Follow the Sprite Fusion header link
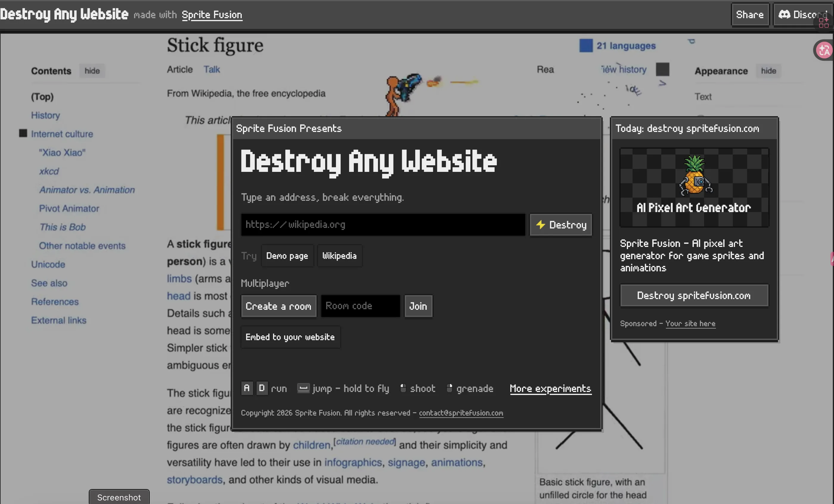The height and width of the screenshot is (504, 834). coord(212,15)
